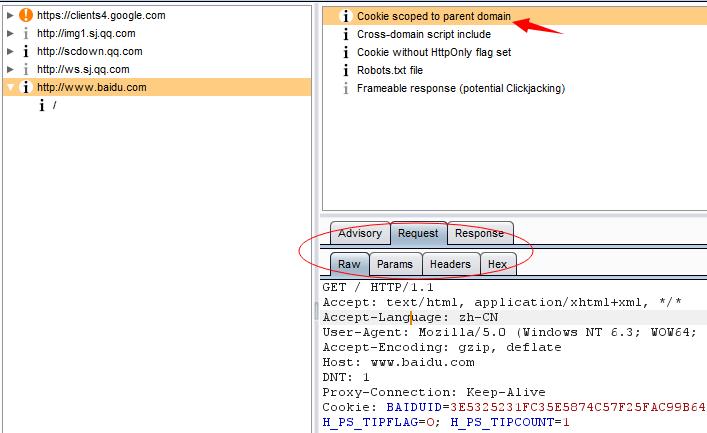Open the Headers sub-tab
The image size is (707, 433).
(450, 264)
